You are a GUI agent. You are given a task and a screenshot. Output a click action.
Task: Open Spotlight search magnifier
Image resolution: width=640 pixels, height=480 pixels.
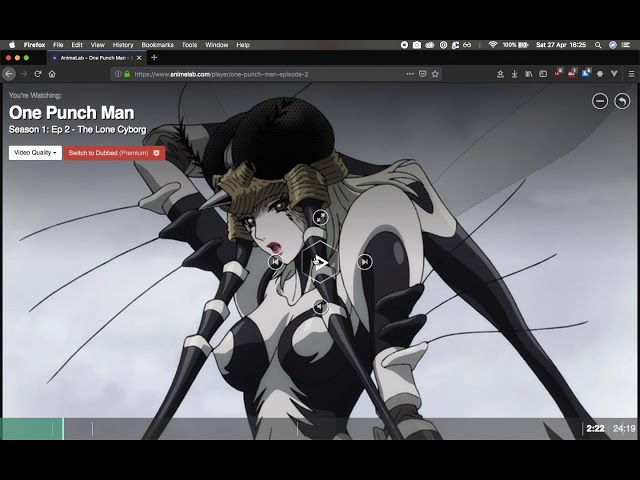(598, 45)
